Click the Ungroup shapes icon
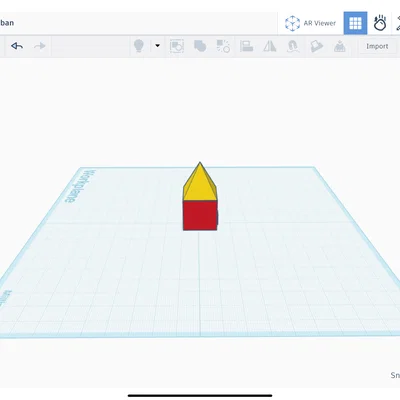Image resolution: width=400 pixels, height=400 pixels. (223, 46)
